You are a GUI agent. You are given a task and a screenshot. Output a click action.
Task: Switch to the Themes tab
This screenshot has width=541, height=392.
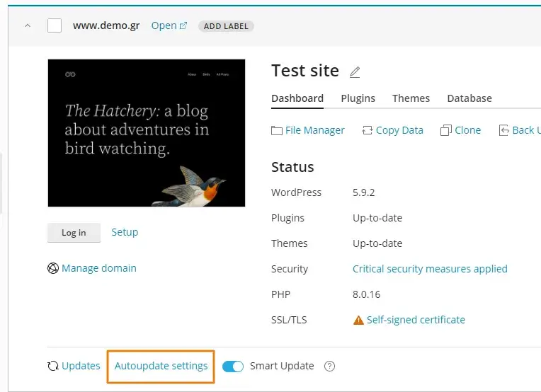(x=411, y=98)
